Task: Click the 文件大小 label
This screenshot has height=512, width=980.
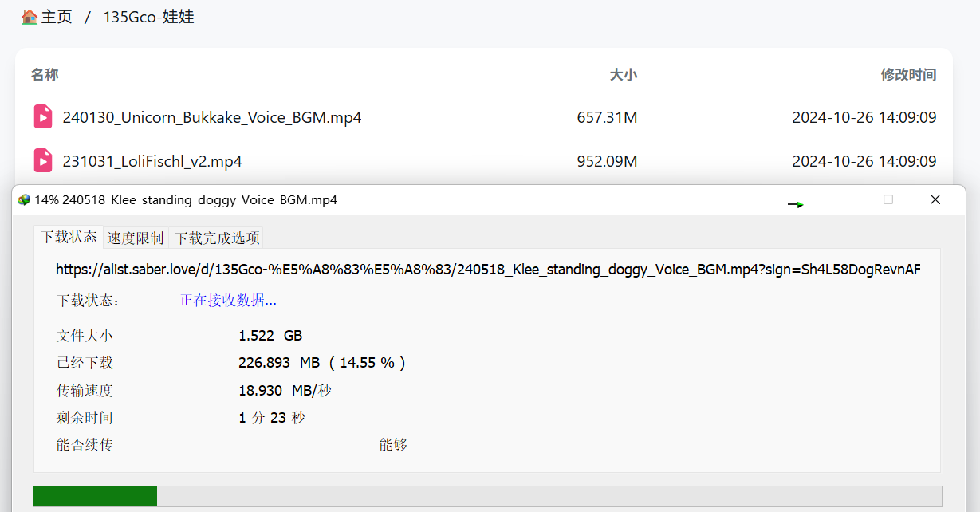Action: tap(85, 336)
